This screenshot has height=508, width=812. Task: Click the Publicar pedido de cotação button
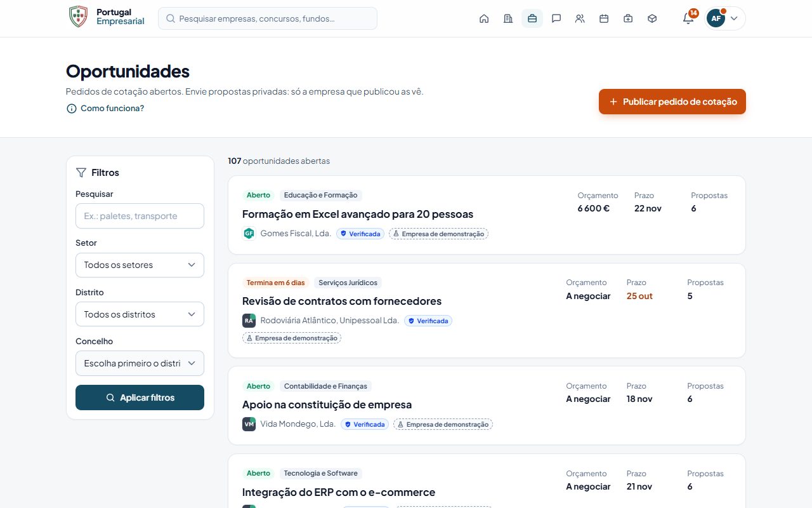672,102
